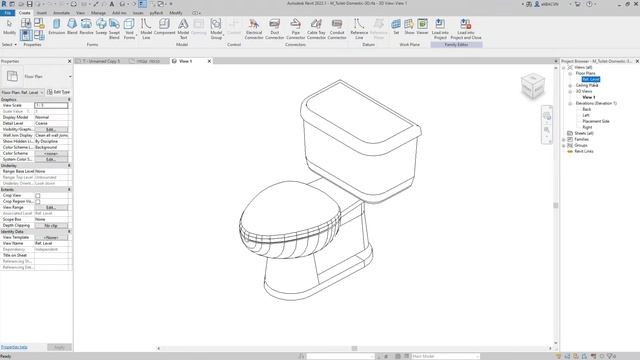Choose the Swept Blend tool
Viewport: 640px width, 360px height.
(114, 29)
